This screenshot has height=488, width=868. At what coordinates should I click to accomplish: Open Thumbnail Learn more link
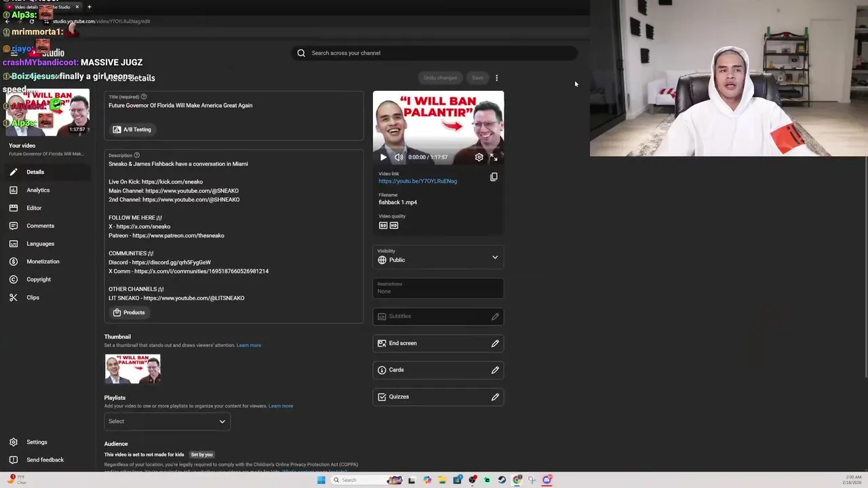249,346
